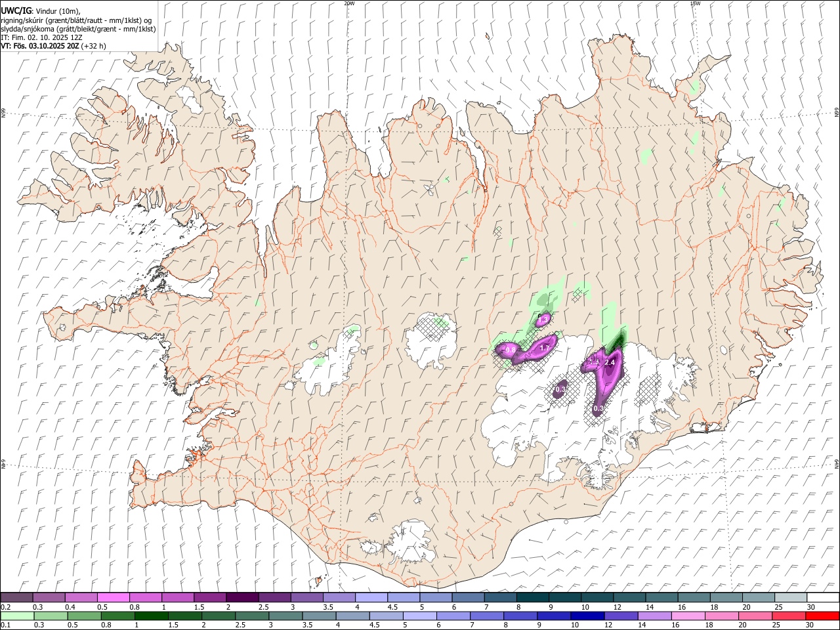Click the 25 label of the lower legend scale
The height and width of the screenshot is (630, 840).
click(777, 625)
